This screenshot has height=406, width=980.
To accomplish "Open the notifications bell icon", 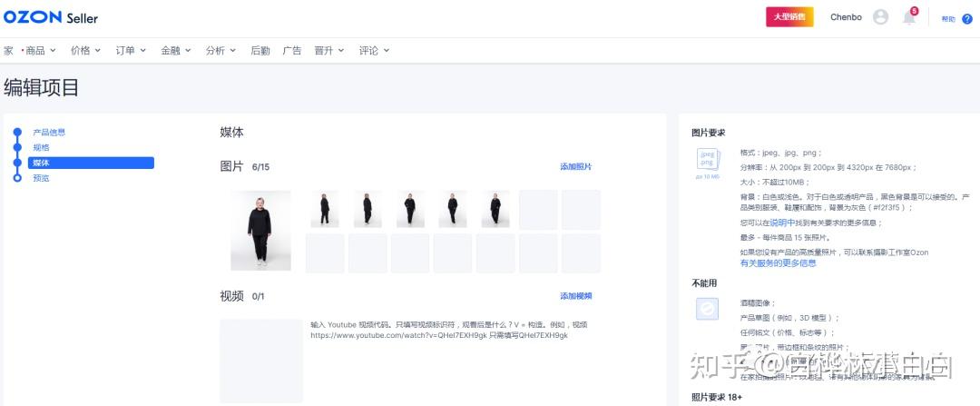I will 909,17.
